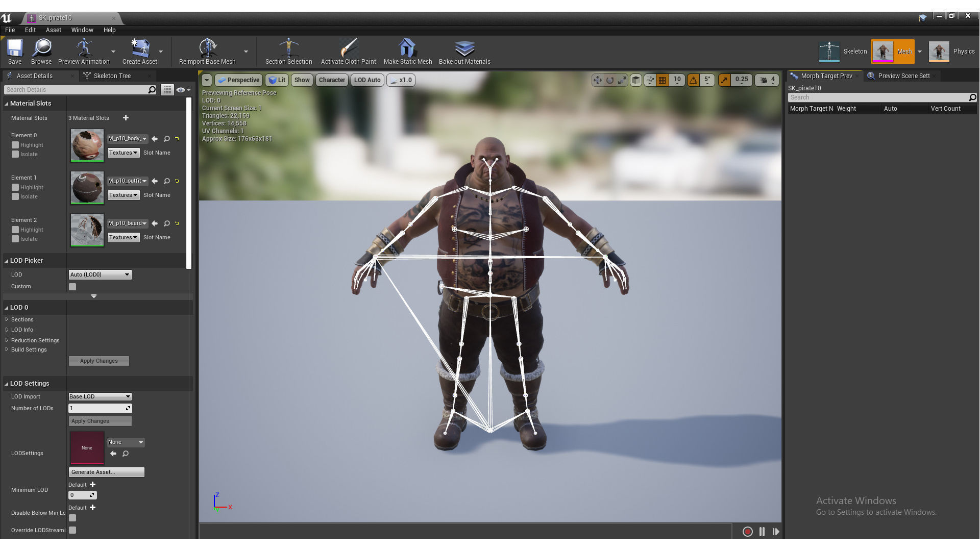Click the record button in timeline

pyautogui.click(x=747, y=532)
